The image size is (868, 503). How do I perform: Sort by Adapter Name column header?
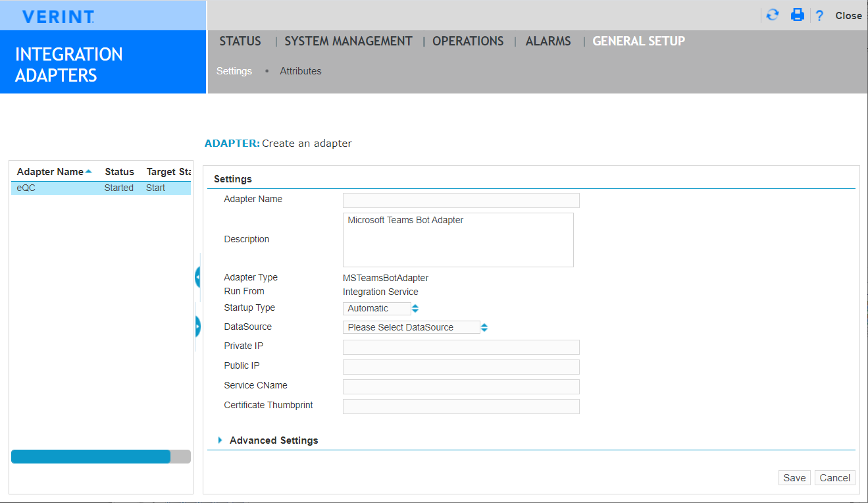(x=51, y=172)
